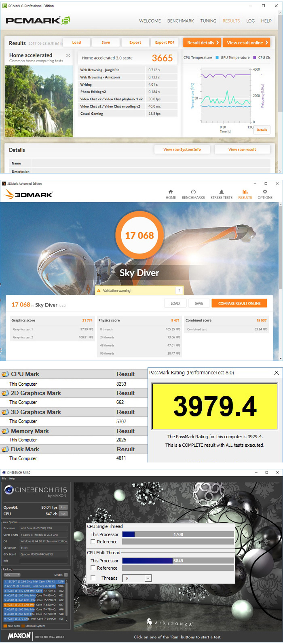
Task: Switch to BENCHMARK tab in PCMark 8
Action: coord(181,21)
